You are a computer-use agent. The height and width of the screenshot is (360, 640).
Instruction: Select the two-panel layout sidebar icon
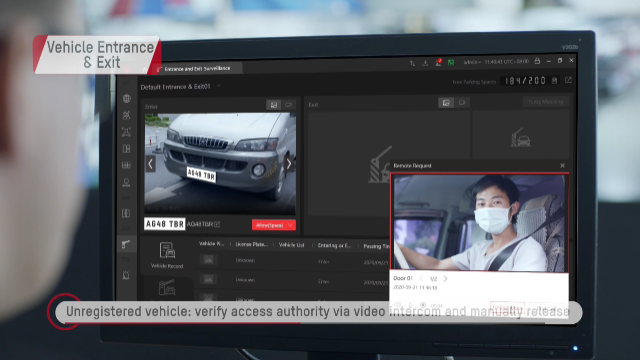click(x=127, y=149)
